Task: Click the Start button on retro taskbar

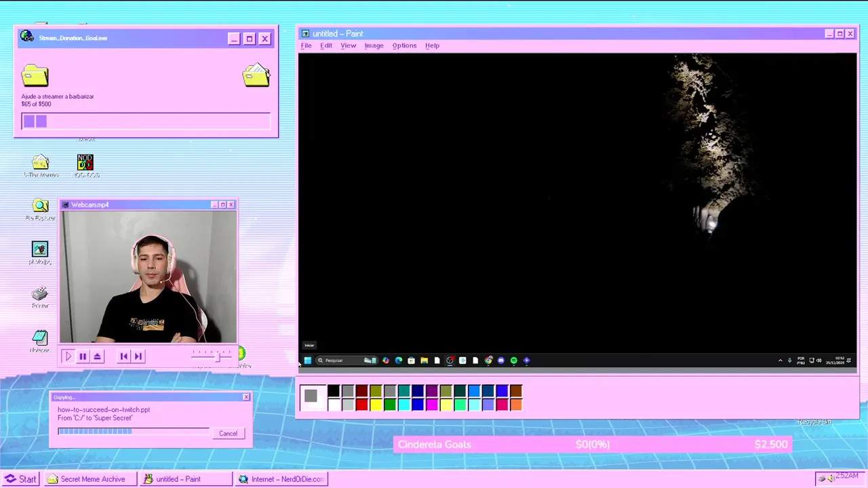Action: click(21, 479)
